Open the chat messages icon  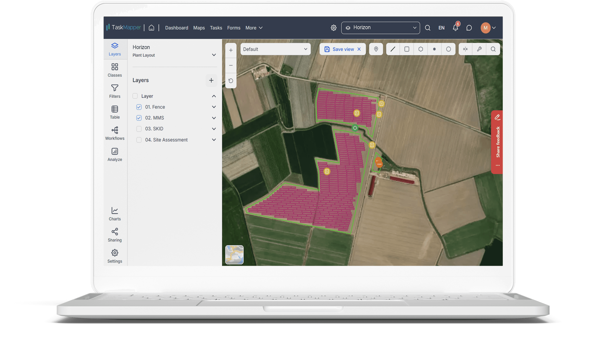469,28
